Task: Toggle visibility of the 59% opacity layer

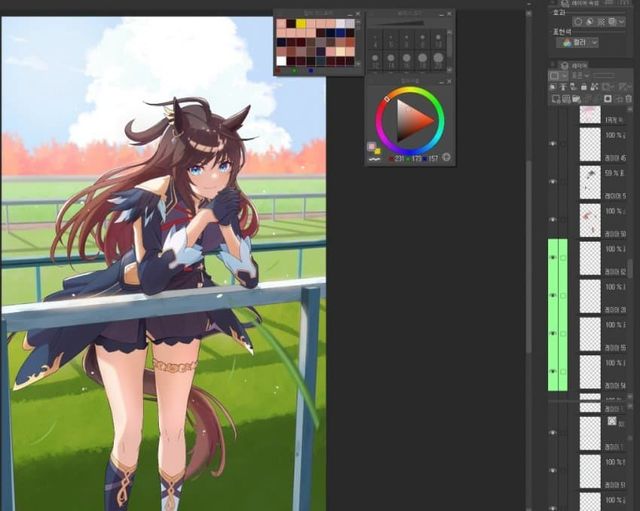Action: click(552, 182)
